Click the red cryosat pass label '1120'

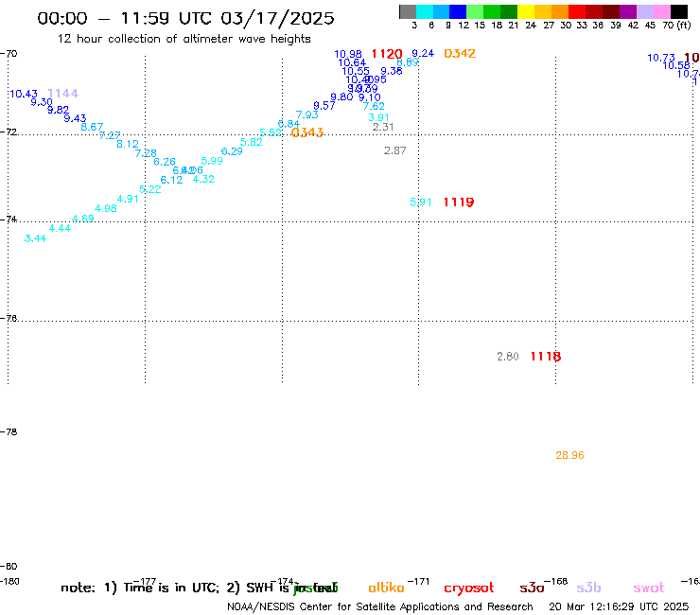point(387,54)
